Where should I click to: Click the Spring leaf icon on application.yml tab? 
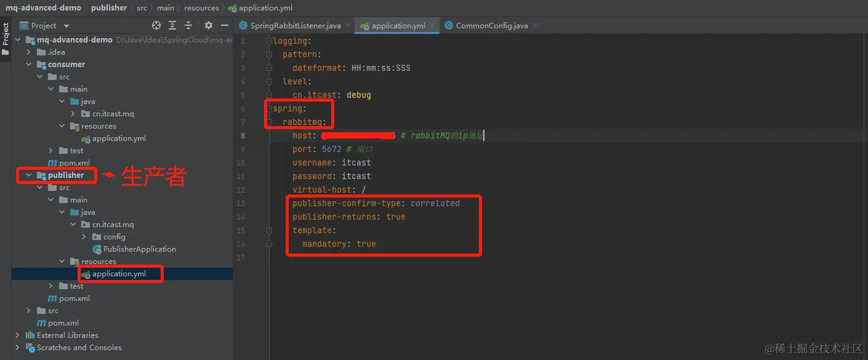[365, 26]
